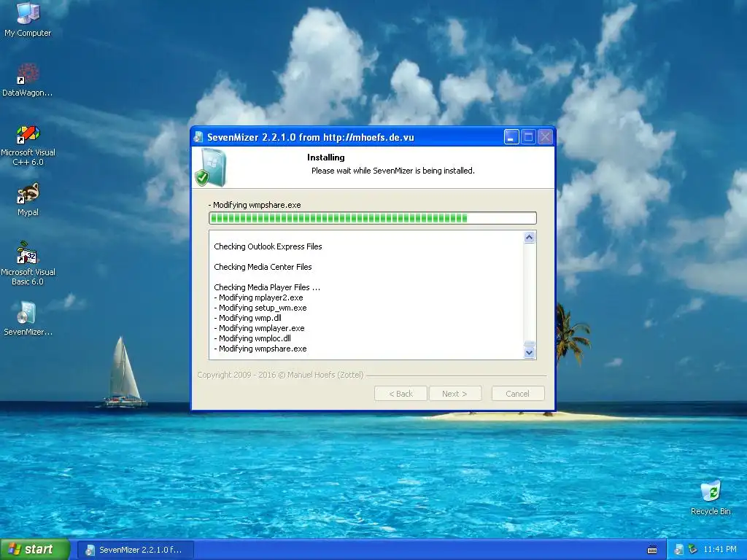Screen dimensions: 747x560
Task: Click the greyed Back button
Action: [x=400, y=394]
